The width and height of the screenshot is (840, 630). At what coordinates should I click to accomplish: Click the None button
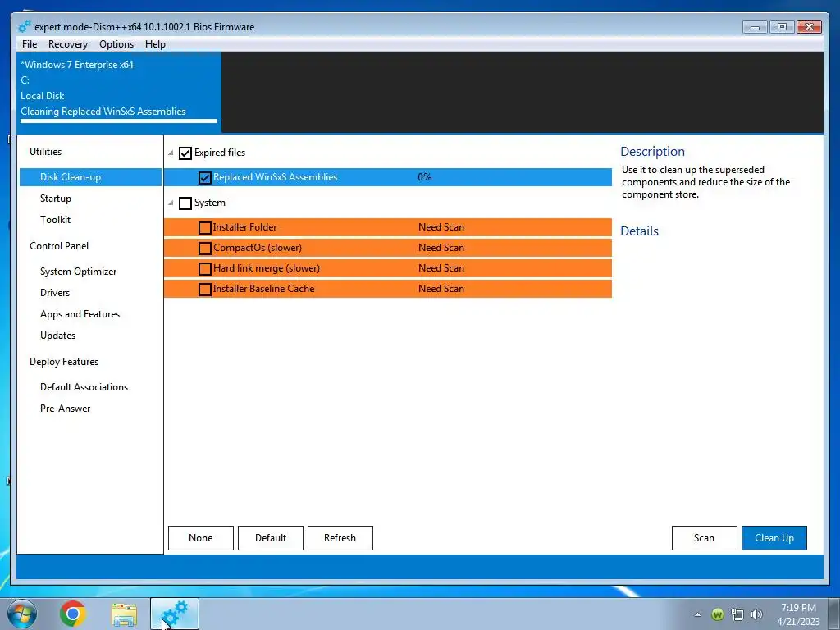[x=201, y=538]
